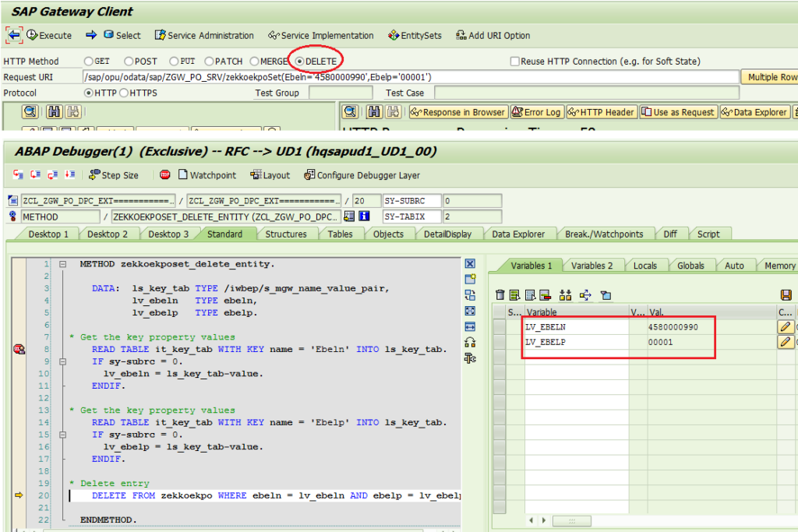Click the Test Case input field
798x532 pixels.
click(x=586, y=93)
